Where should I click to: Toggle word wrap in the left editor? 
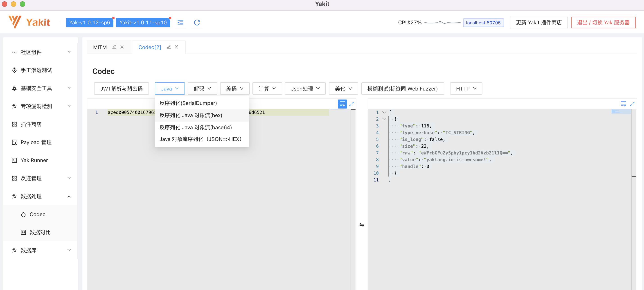tap(342, 104)
